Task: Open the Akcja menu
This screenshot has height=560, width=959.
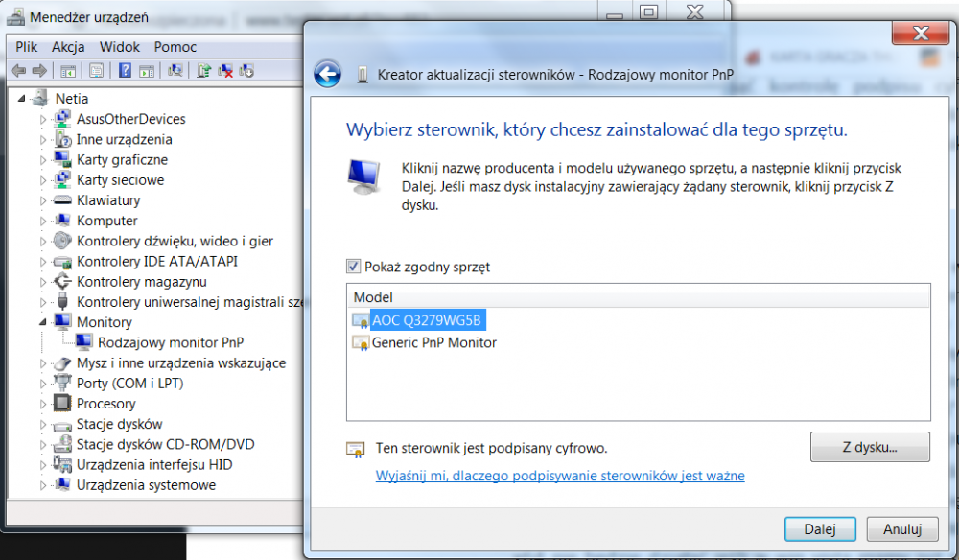Action: coord(68,46)
